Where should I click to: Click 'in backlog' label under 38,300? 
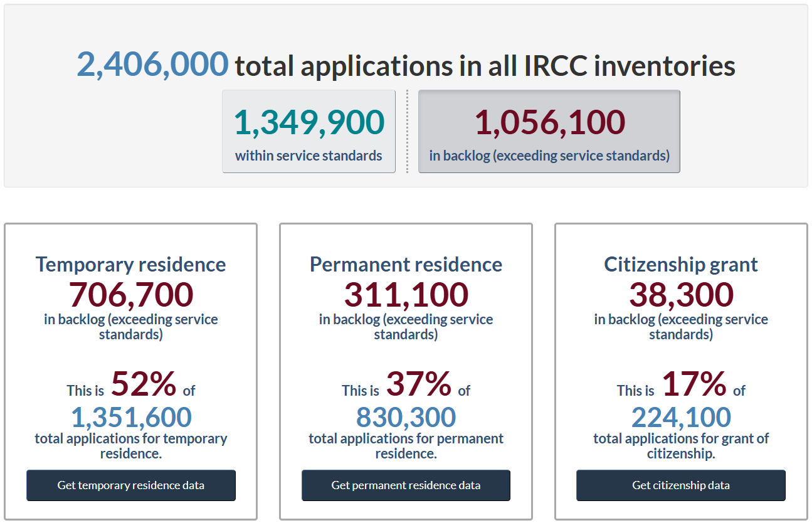(681, 327)
